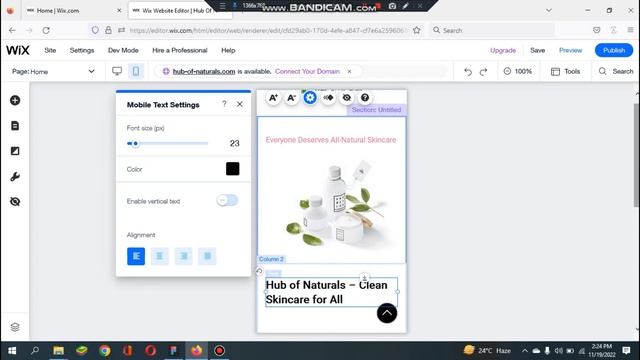Bookmark this page with star icon

[x=416, y=30]
